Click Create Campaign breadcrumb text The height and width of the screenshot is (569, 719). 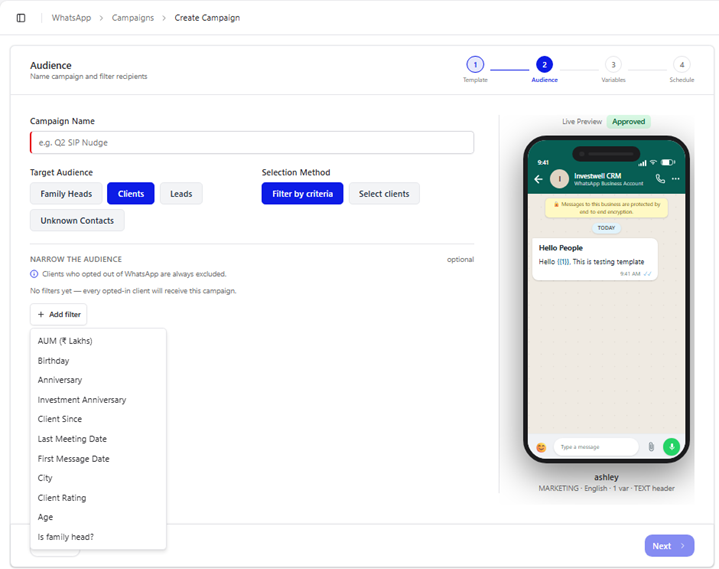click(207, 18)
